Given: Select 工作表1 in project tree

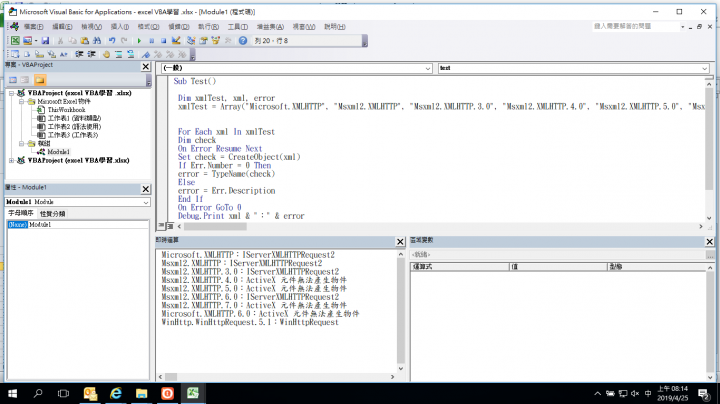Looking at the screenshot, I should 74,118.
